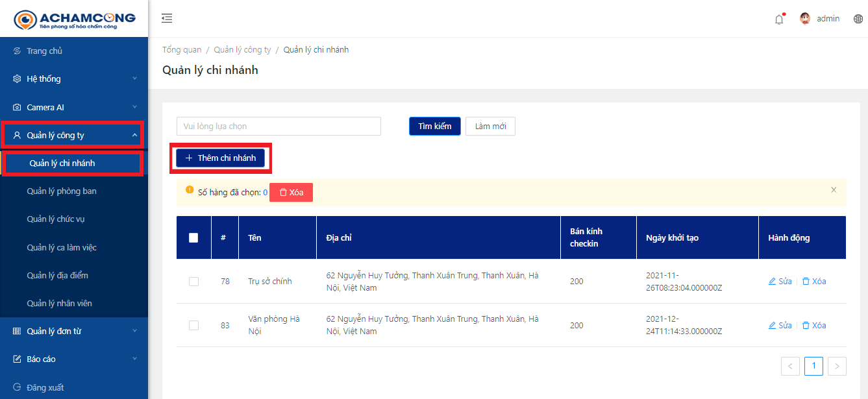
Task: Click Xóa for Văn phòng Hà Nội row
Action: (x=814, y=326)
